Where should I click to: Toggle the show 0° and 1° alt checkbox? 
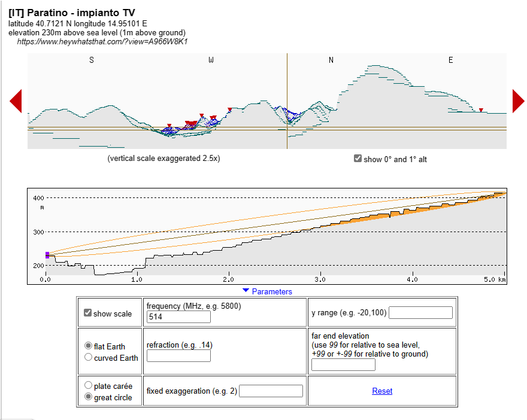click(x=358, y=159)
